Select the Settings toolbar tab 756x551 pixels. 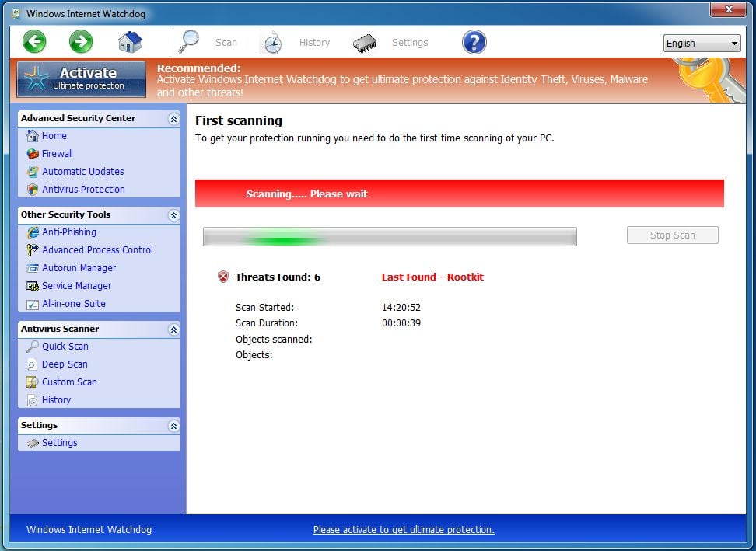click(x=410, y=43)
